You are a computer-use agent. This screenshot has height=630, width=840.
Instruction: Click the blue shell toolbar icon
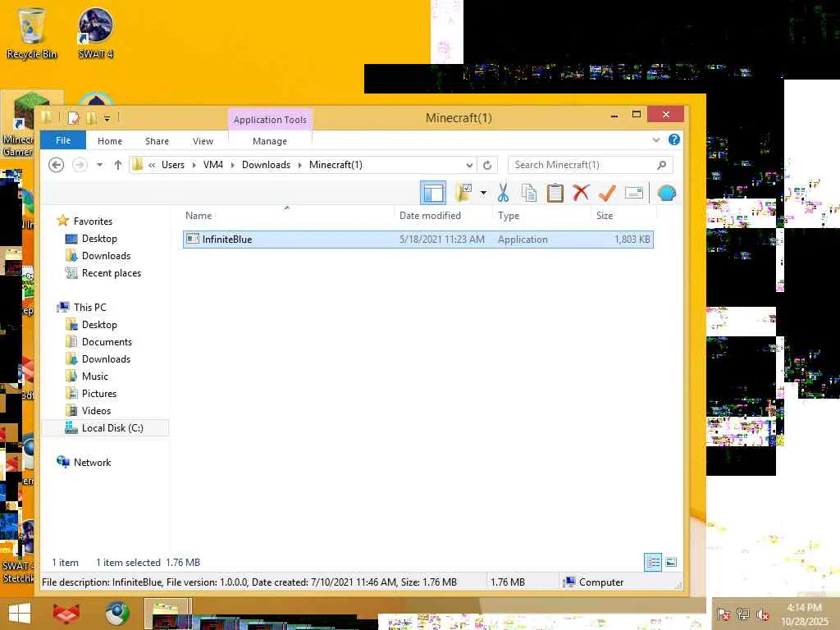coord(666,193)
